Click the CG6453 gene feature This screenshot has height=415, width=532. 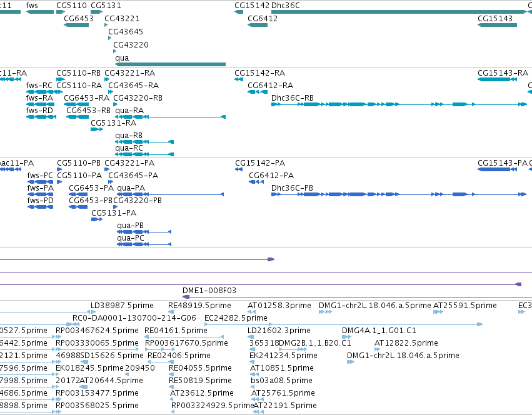[76, 25]
